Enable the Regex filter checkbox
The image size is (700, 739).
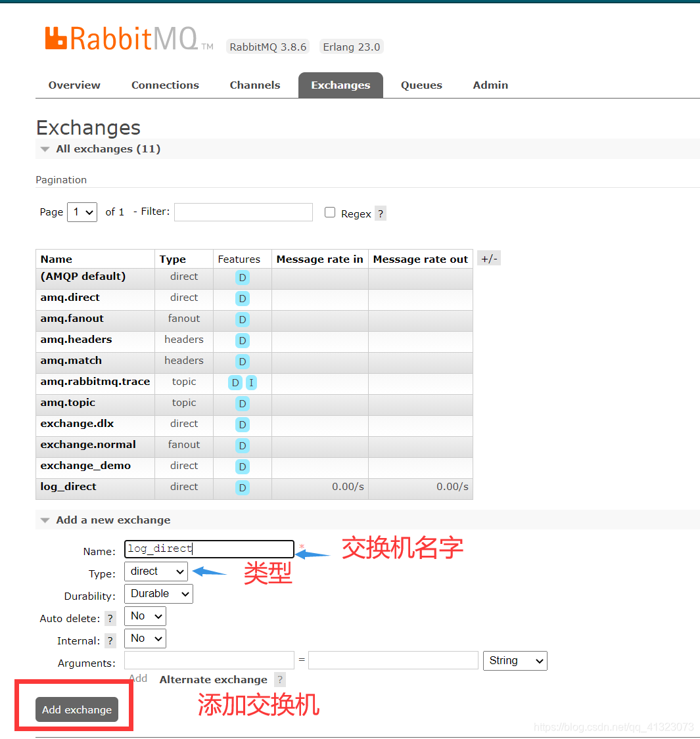(330, 213)
